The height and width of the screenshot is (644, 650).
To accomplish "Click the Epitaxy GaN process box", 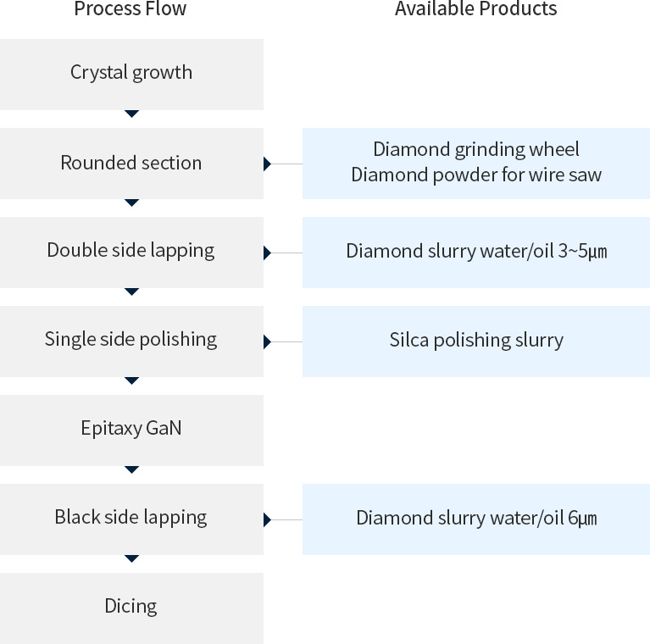I will coord(131,430).
